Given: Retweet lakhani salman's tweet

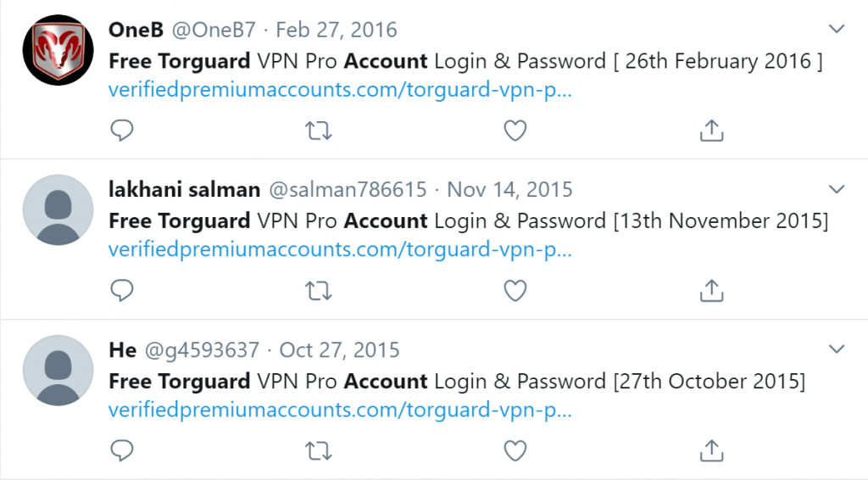Looking at the screenshot, I should coord(319,291).
